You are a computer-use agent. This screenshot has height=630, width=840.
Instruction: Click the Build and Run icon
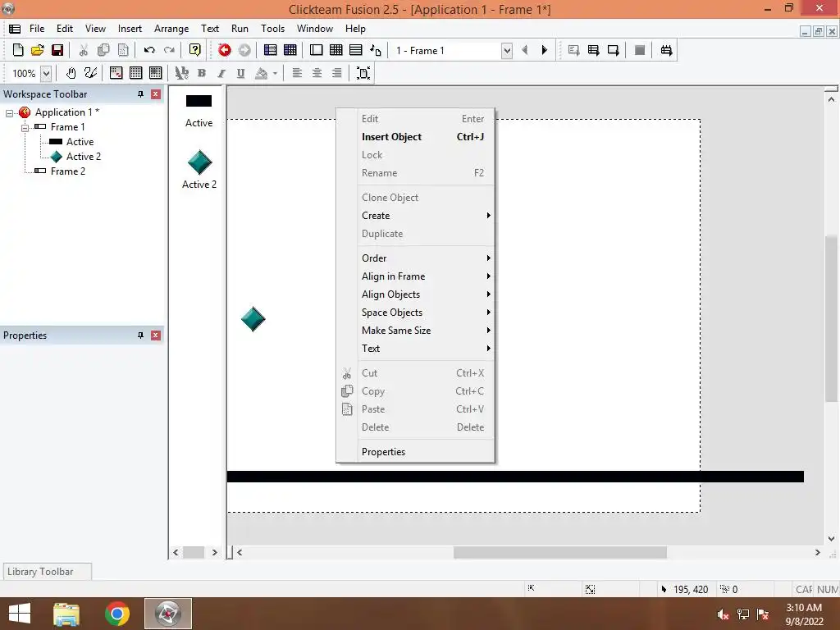(666, 50)
